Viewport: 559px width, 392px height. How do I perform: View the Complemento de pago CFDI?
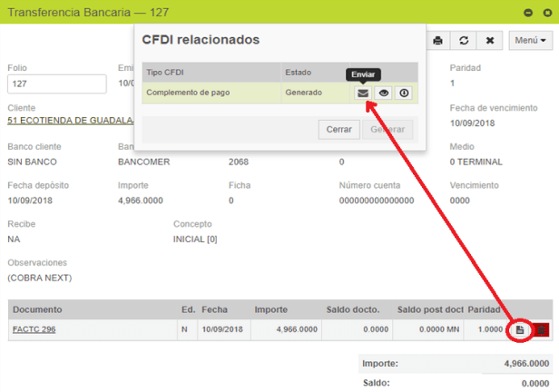pos(383,93)
